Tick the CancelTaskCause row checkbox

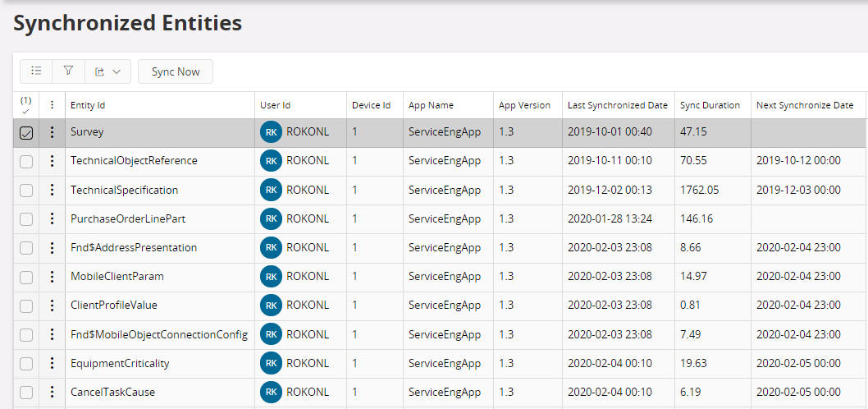26,393
